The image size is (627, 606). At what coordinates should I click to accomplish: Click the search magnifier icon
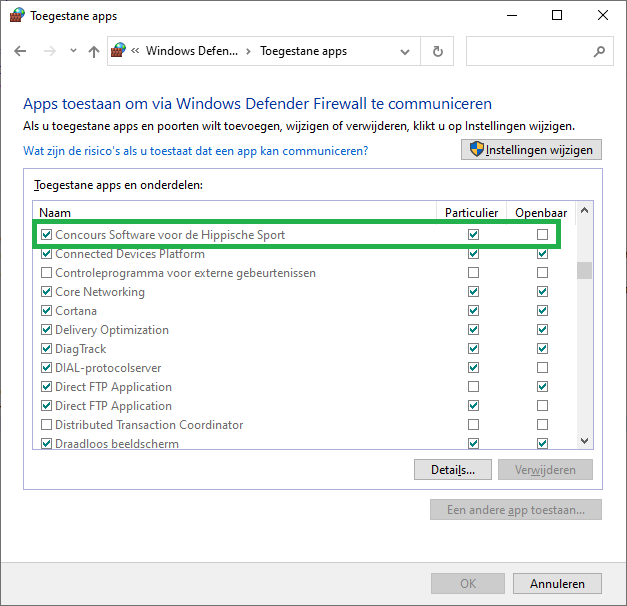[x=599, y=51]
